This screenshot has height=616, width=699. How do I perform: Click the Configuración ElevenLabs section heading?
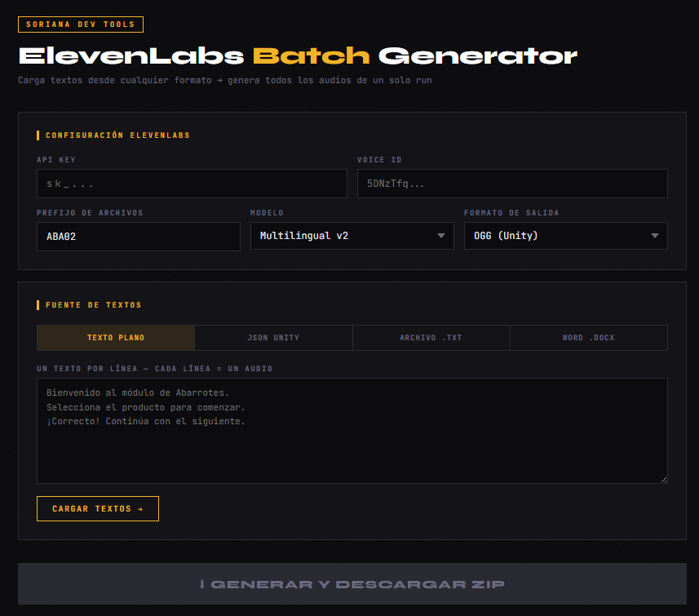tap(117, 135)
